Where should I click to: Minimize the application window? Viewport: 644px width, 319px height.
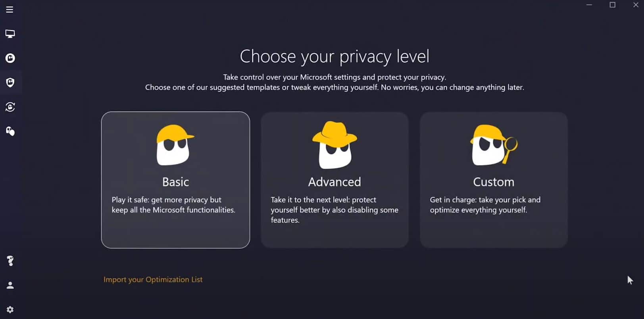(x=589, y=5)
